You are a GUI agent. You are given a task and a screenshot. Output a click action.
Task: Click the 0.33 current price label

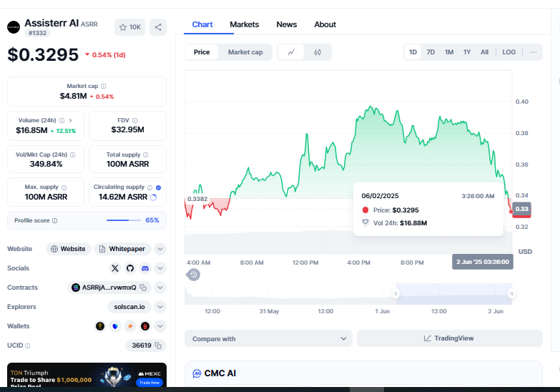(522, 209)
